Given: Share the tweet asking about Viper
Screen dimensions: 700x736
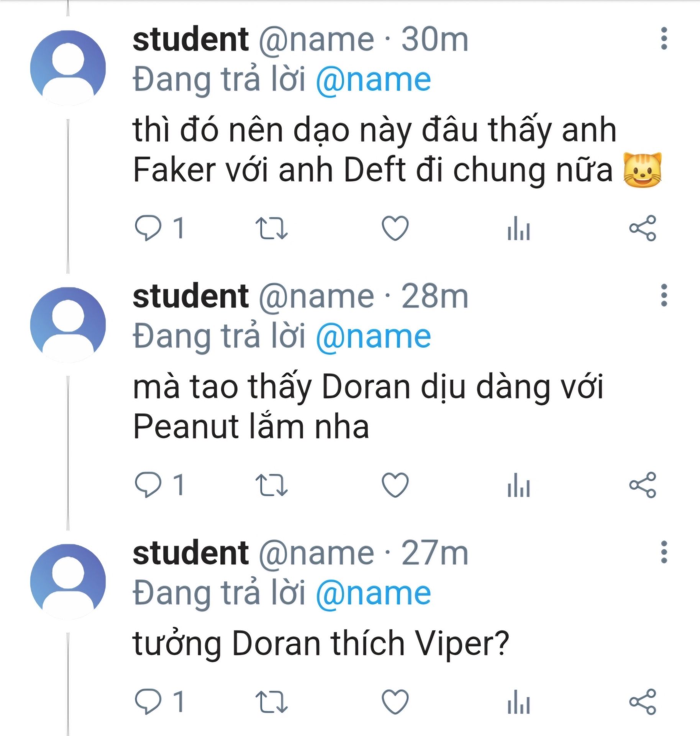Looking at the screenshot, I should 643,702.
